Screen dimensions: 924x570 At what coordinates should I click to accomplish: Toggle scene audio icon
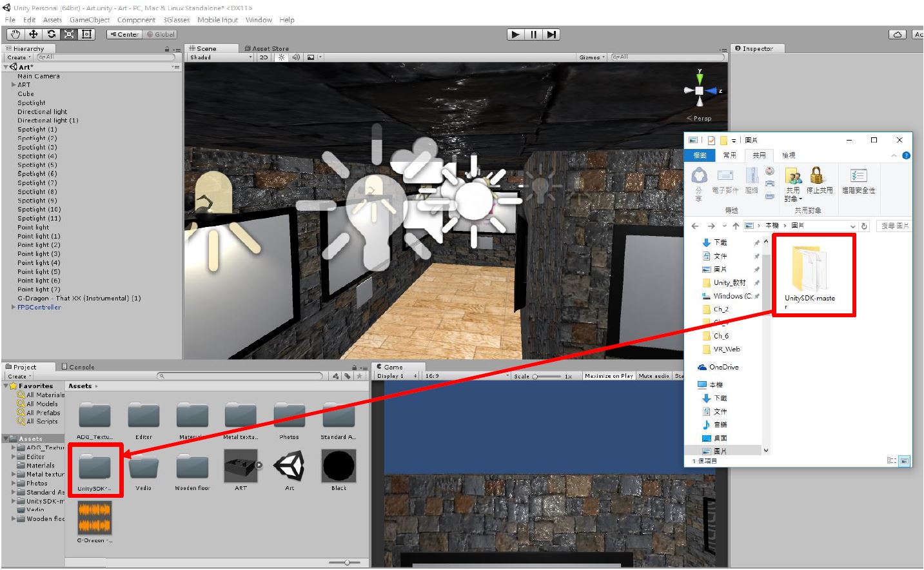coord(296,57)
